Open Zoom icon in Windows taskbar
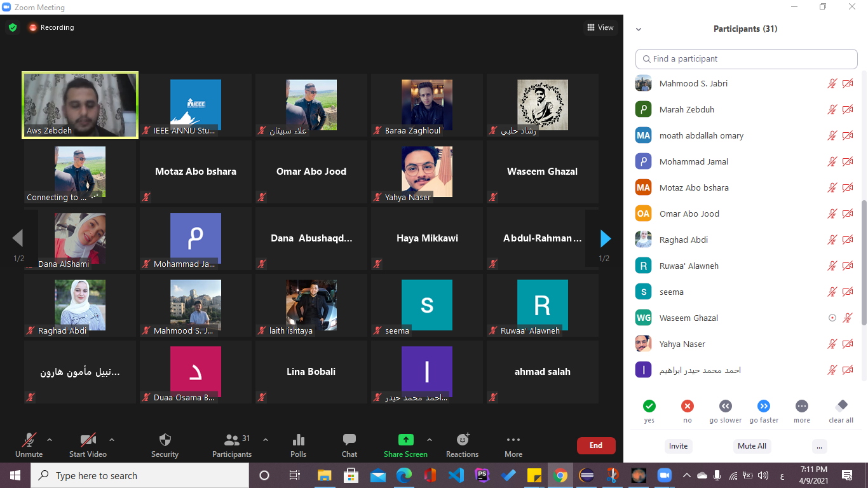The height and width of the screenshot is (488, 868). click(664, 475)
